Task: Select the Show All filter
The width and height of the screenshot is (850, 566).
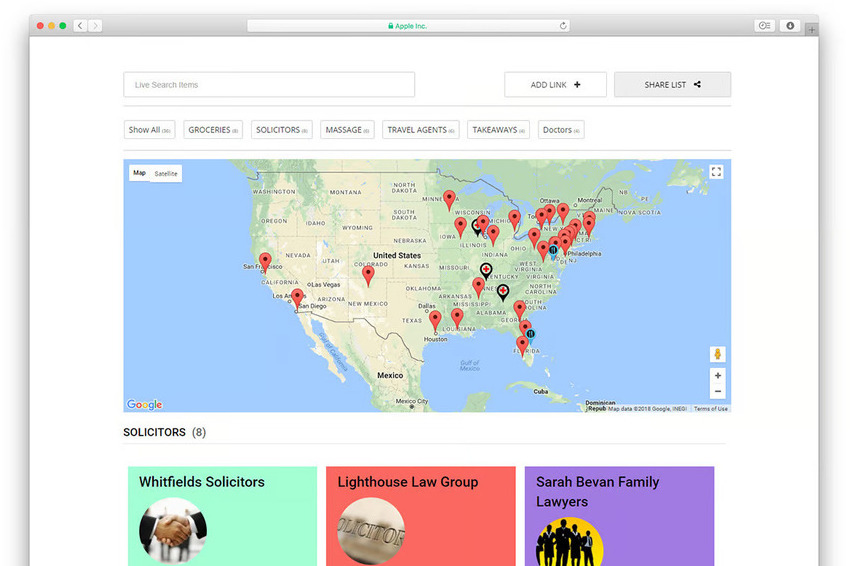Action: coord(149,130)
